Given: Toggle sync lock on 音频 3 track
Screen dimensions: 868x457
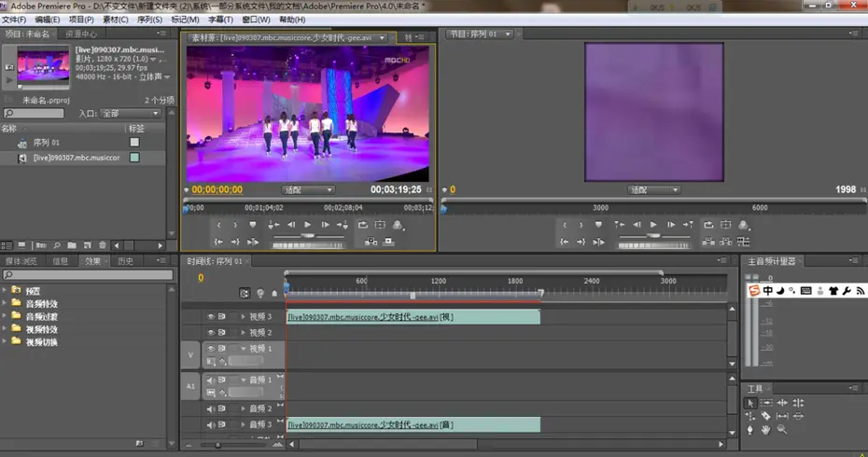Looking at the screenshot, I should (x=222, y=425).
